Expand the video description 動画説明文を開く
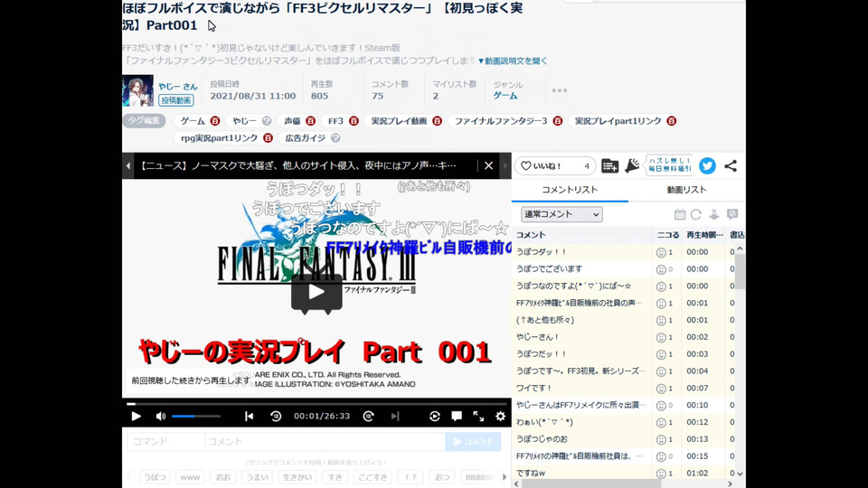This screenshot has height=488, width=868. 513,61
